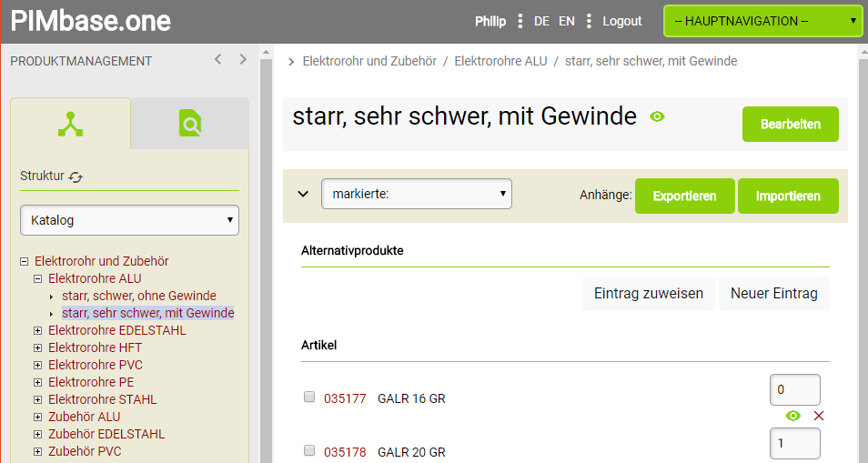This screenshot has width=868, height=463.
Task: Check the box for article 035178
Action: tap(309, 451)
